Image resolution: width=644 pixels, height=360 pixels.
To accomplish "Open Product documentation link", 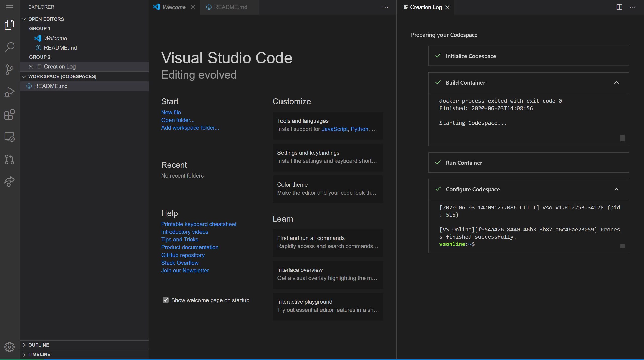I will [x=190, y=247].
